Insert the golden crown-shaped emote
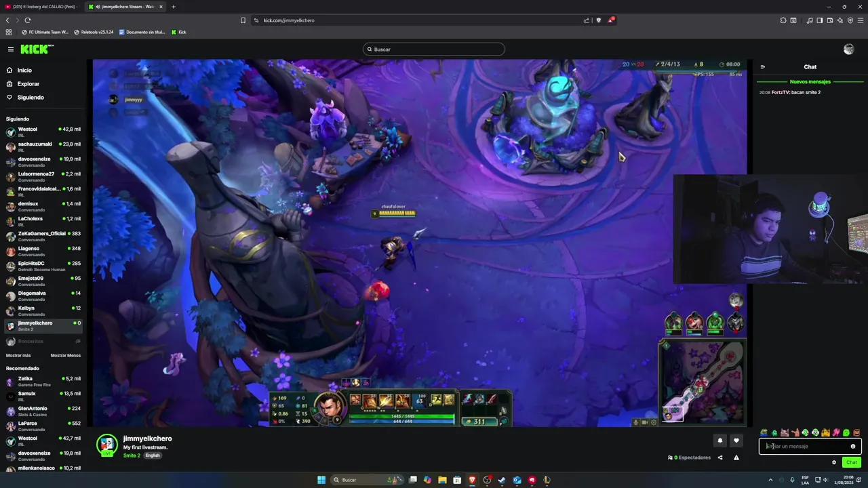Viewport: 868px width, 488px height. [826, 432]
